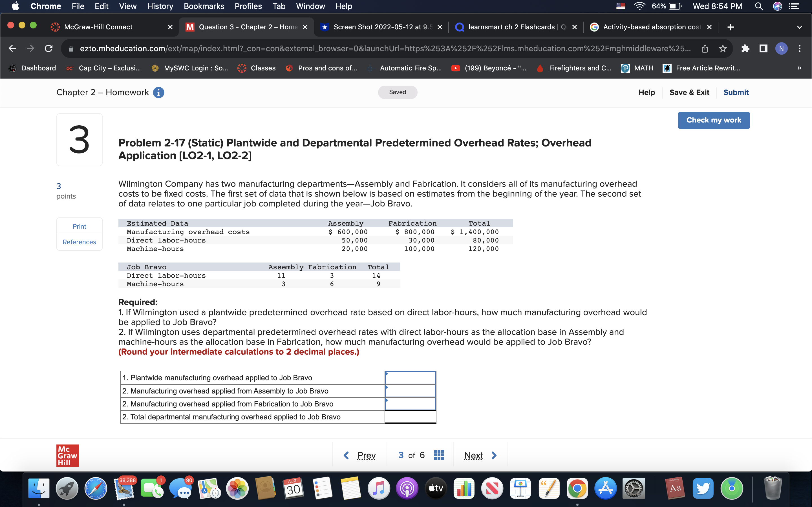Image resolution: width=812 pixels, height=507 pixels.
Task: Click the padlock icon in the address bar
Action: coord(70,49)
